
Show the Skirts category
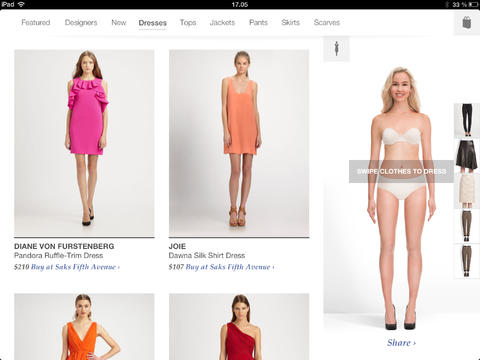[290, 22]
